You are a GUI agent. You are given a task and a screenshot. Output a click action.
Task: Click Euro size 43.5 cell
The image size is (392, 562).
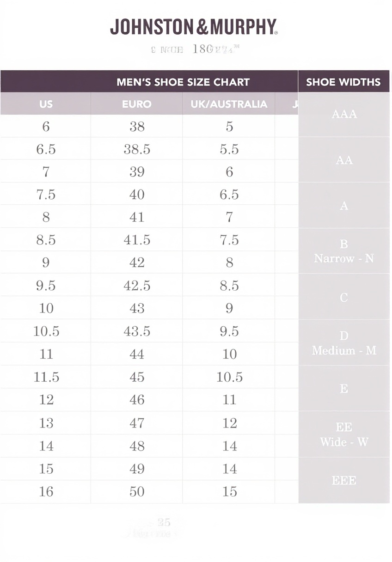click(x=137, y=331)
